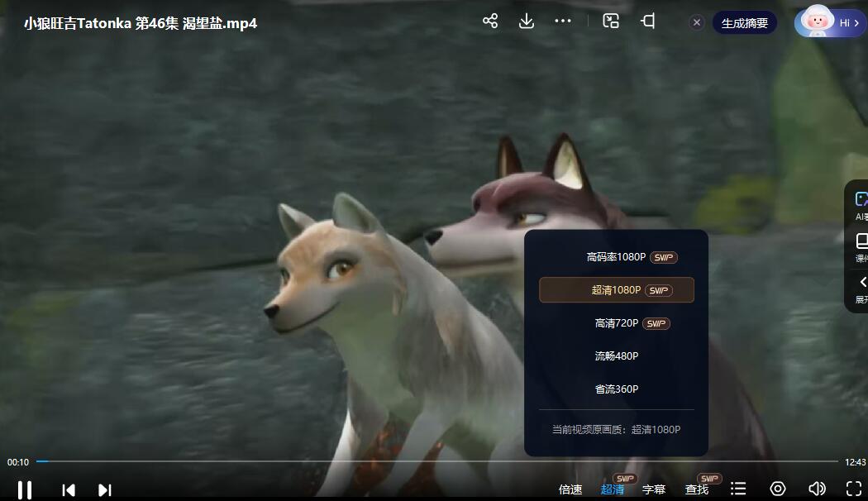Open the AI看 side panel icon

pos(861,205)
